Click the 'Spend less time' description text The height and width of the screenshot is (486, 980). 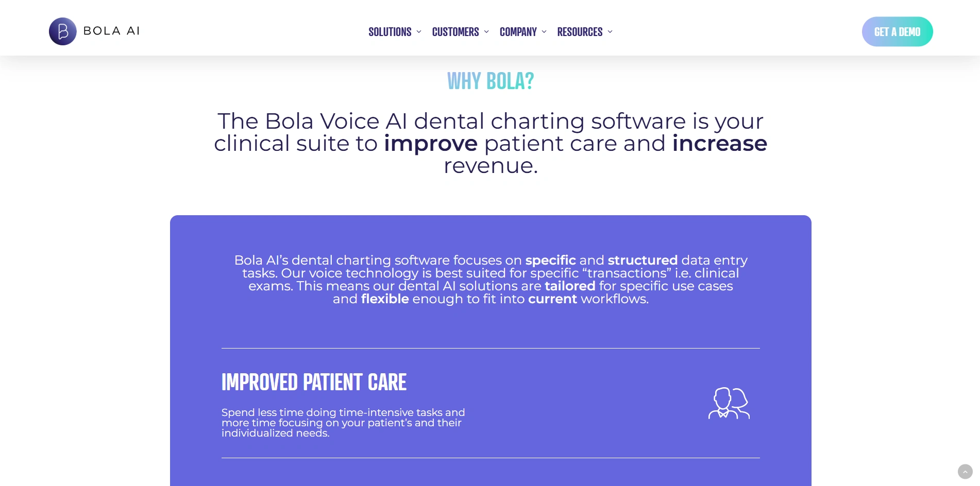tap(343, 423)
